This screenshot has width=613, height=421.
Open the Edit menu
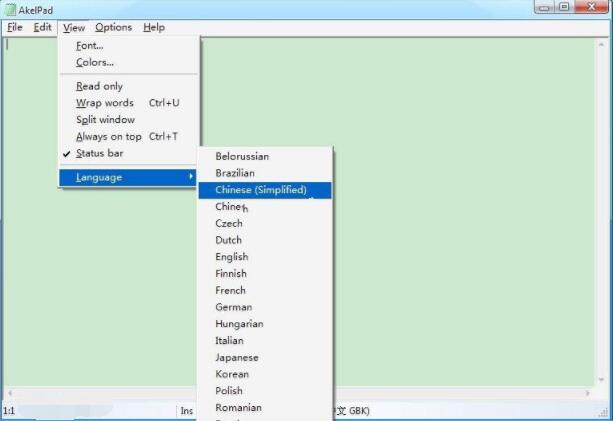tap(42, 27)
